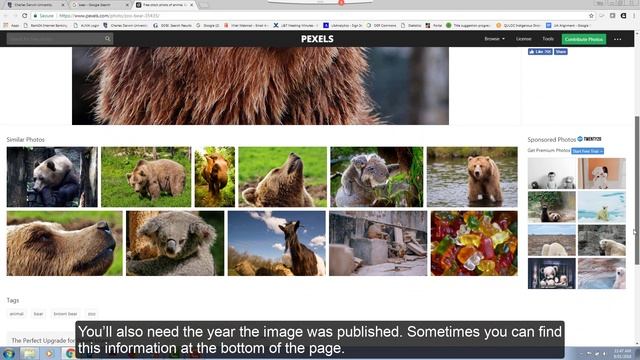Click the Chrome icon in the taskbar
640x360 pixels.
(x=70, y=353)
